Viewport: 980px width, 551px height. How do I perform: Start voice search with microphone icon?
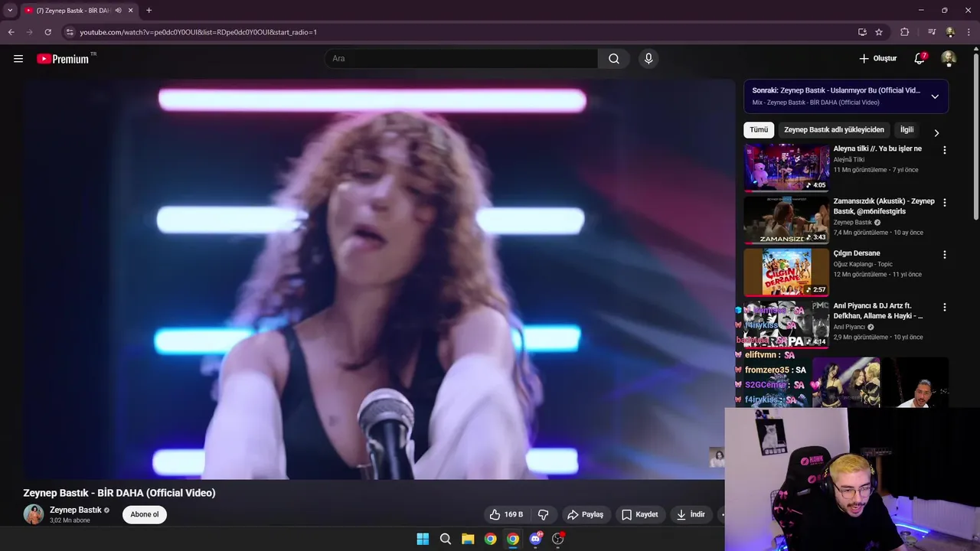click(648, 58)
